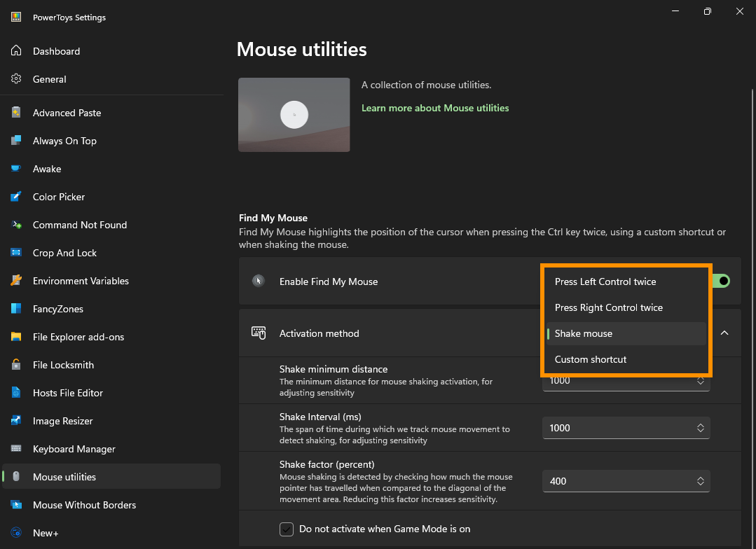
Task: Click the Mouse utilities preview image
Action: pyautogui.click(x=294, y=115)
